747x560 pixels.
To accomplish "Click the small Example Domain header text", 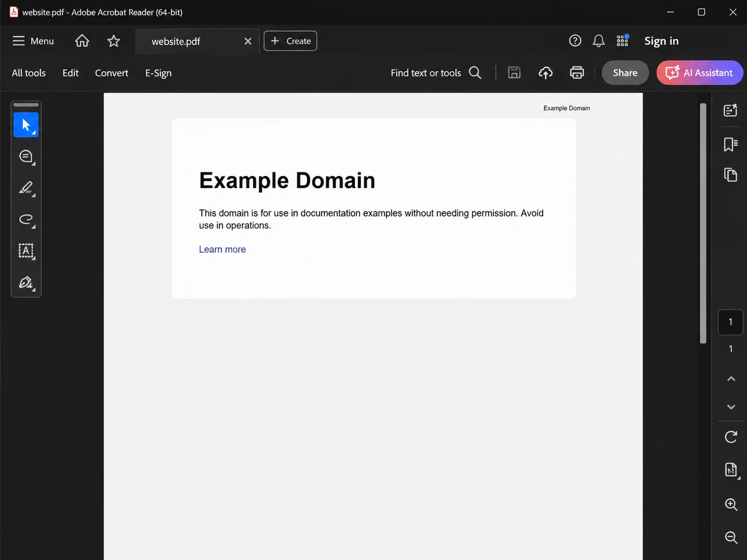I will click(x=566, y=108).
